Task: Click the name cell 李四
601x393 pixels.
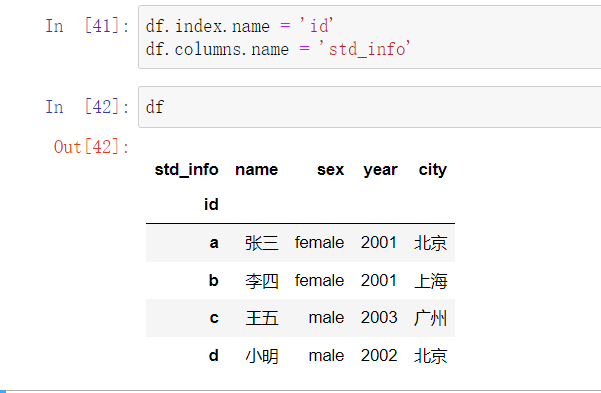Action: point(262,281)
